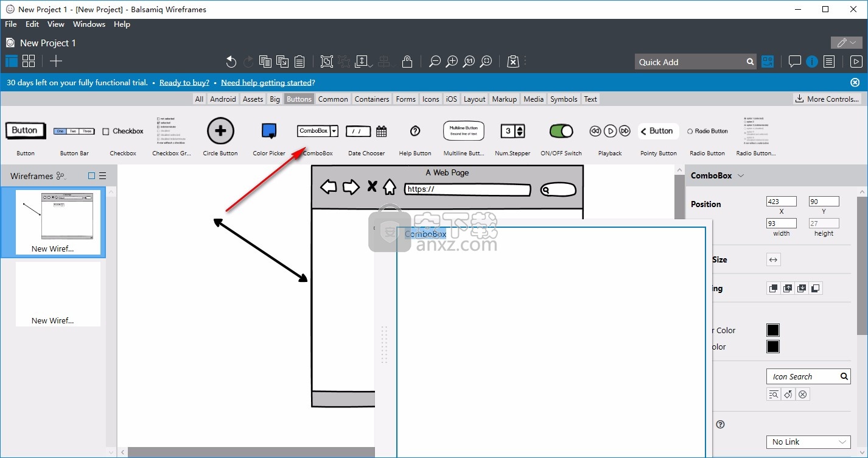This screenshot has height=458, width=868.
Task: Set zoom to actual size 1:1
Action: coord(469,62)
